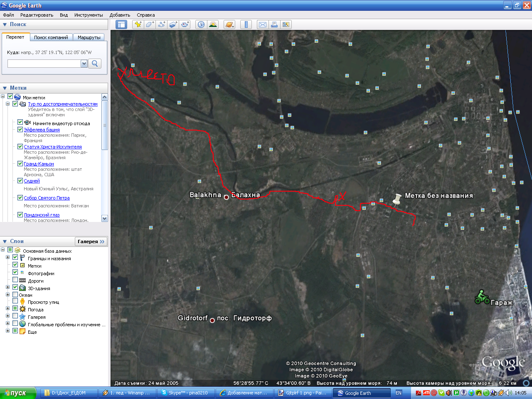This screenshot has height=399, width=532.
Task: Click the Email envelope icon
Action: tap(263, 25)
